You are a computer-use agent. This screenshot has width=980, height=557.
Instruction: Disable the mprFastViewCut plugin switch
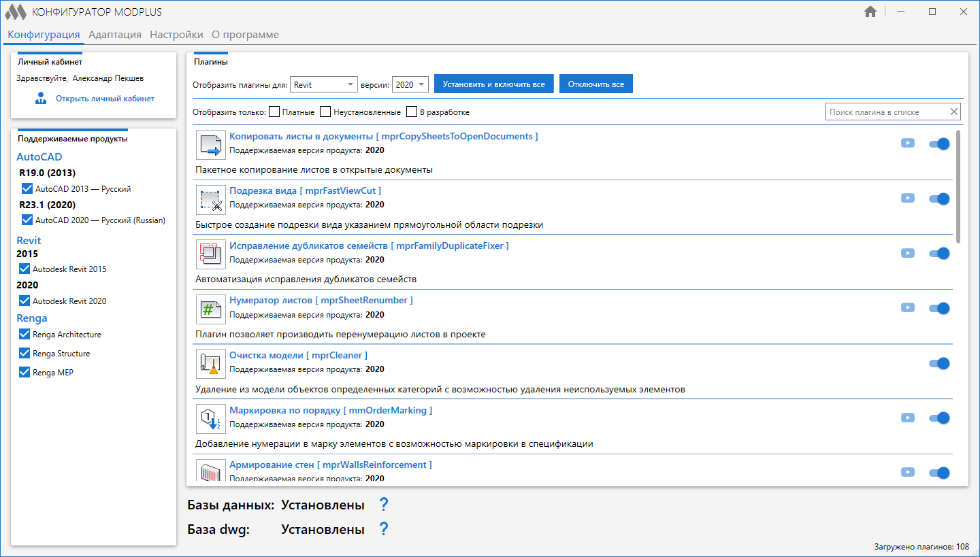(x=939, y=199)
